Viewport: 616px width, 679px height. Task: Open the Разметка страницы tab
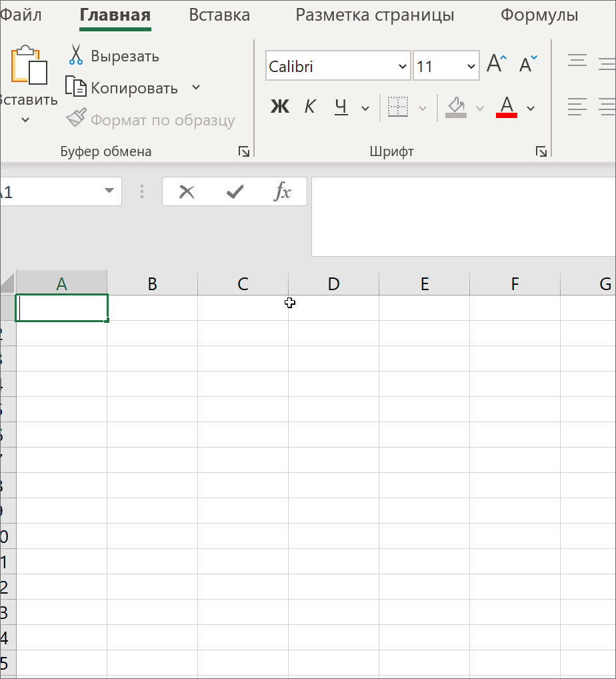[375, 15]
